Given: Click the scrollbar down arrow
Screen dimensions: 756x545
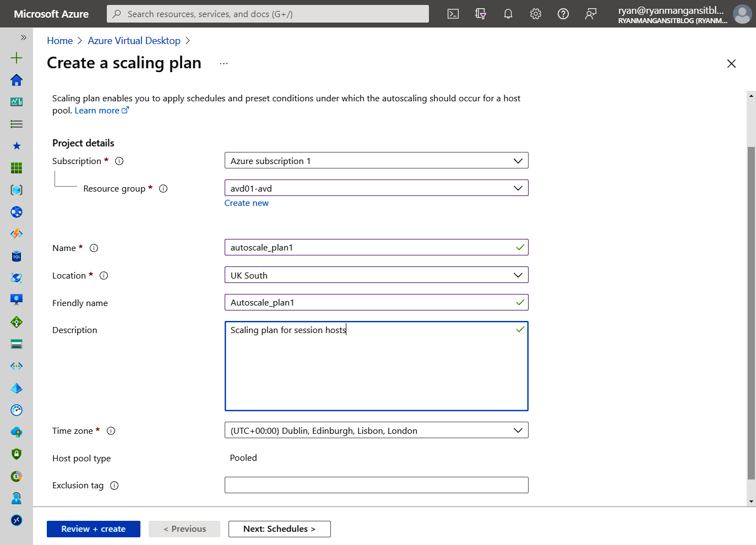Looking at the screenshot, I should [751, 502].
